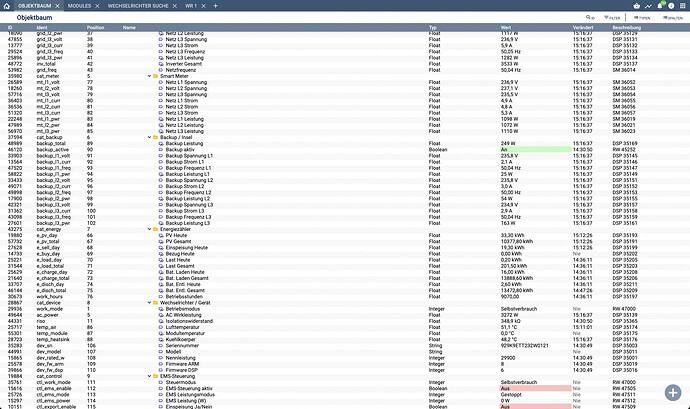
Task: Select the PV Gesamt row
Action: [x=345, y=242]
